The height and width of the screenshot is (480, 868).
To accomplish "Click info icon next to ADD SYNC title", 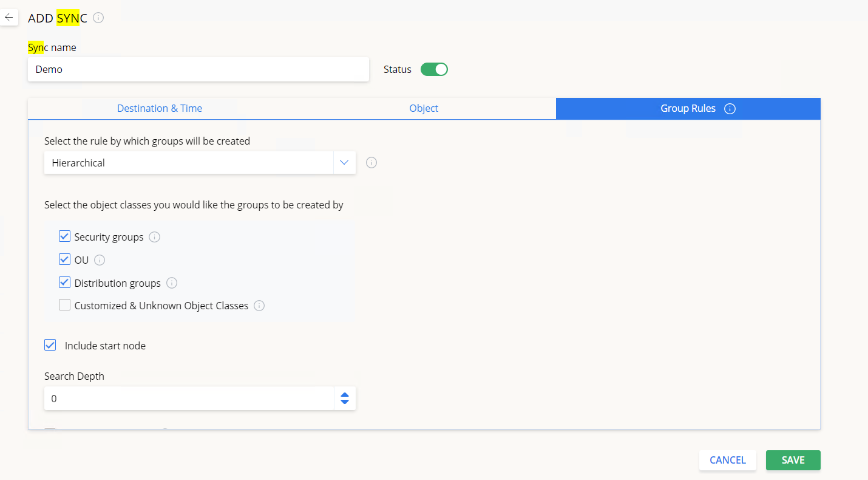I will 98,18.
